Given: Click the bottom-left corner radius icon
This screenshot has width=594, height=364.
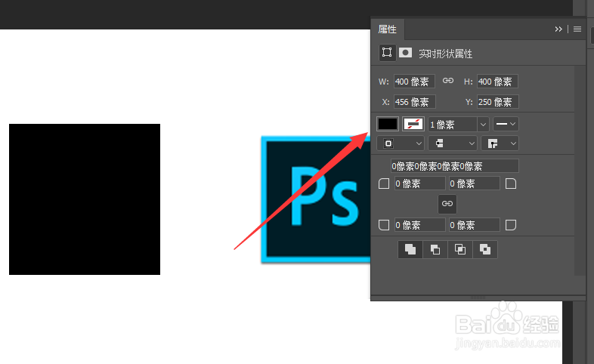Looking at the screenshot, I should (x=384, y=225).
